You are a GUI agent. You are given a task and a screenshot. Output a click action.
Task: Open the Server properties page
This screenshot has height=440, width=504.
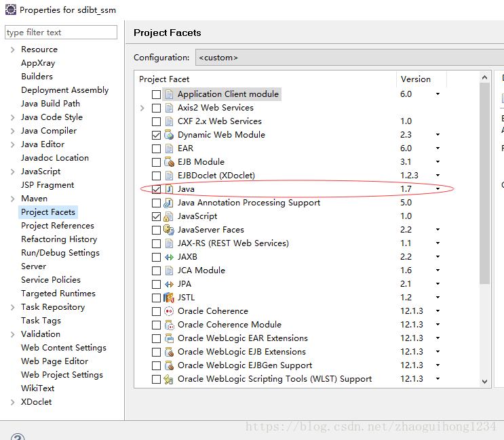point(33,266)
